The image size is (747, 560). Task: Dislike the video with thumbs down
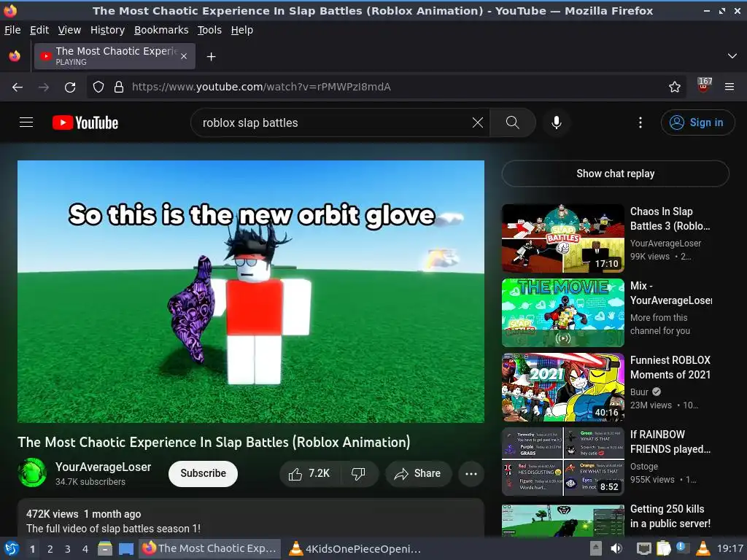point(358,473)
